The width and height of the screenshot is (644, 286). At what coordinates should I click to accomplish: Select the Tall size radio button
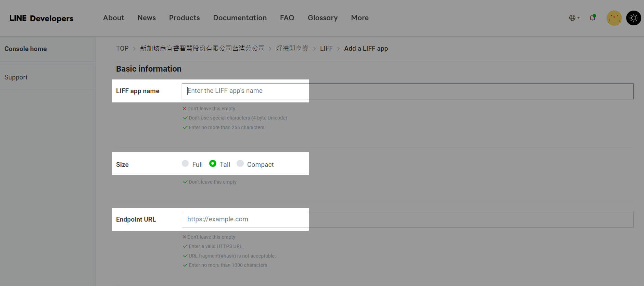click(x=213, y=163)
